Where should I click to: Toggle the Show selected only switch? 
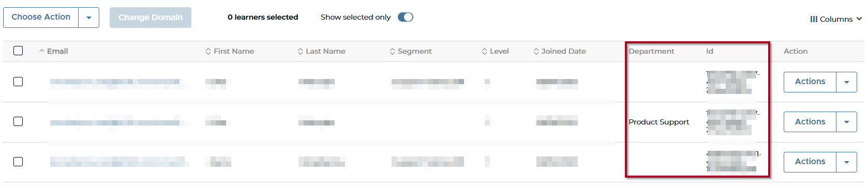click(x=406, y=17)
